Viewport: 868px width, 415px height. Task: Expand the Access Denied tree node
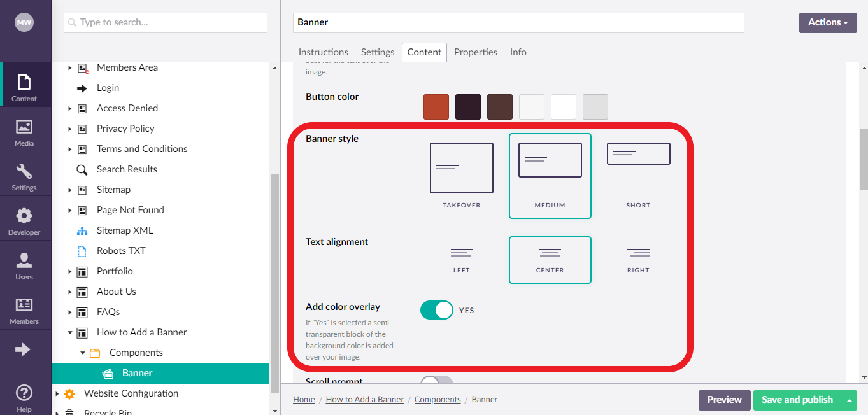click(70, 108)
